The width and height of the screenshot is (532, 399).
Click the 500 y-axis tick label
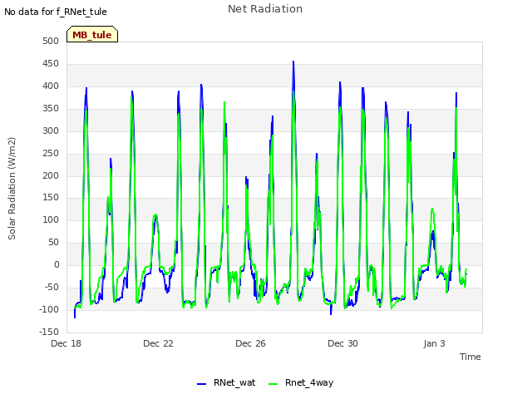click(x=51, y=41)
